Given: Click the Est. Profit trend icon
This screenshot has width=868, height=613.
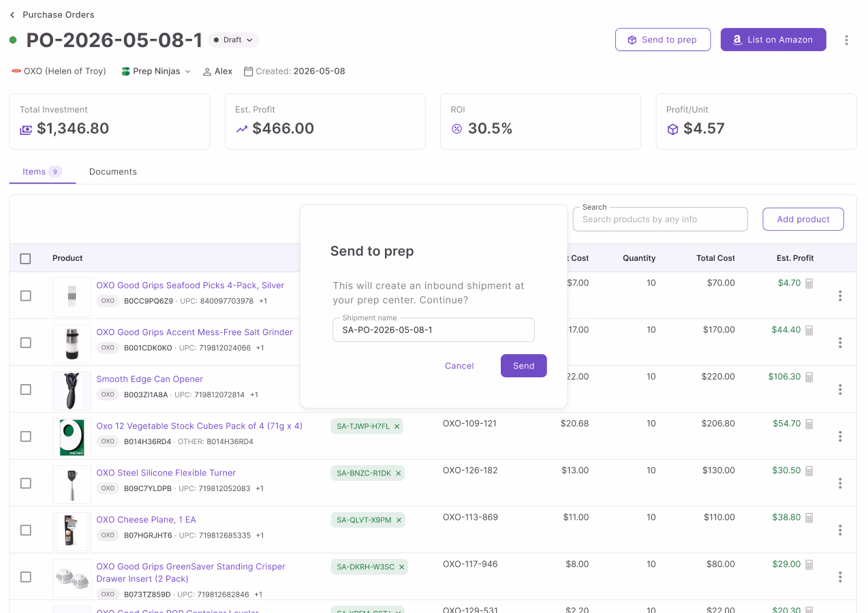Looking at the screenshot, I should 242,129.
